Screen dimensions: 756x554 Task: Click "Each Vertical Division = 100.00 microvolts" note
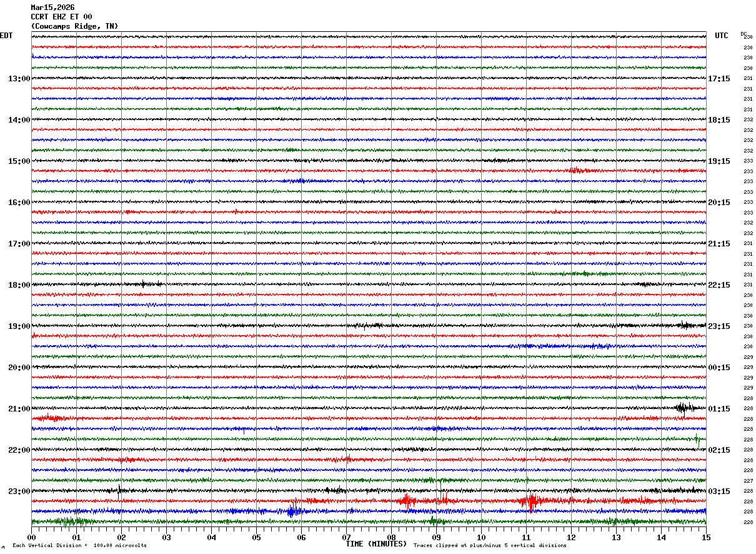(x=80, y=545)
